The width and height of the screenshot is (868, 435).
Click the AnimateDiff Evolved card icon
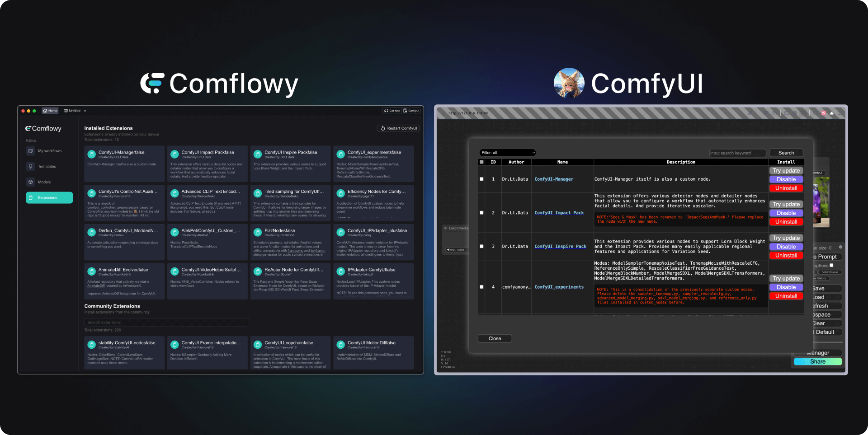point(91,271)
